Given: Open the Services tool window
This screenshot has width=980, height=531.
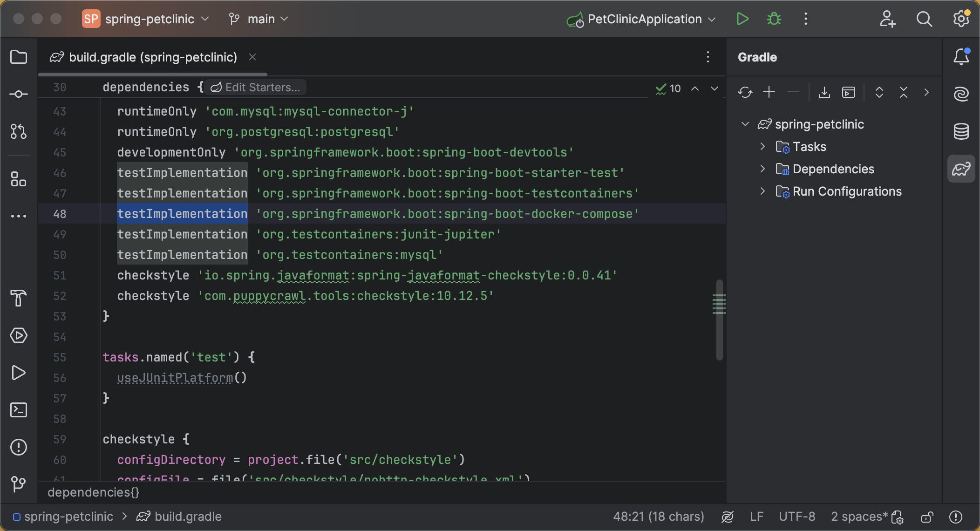Looking at the screenshot, I should (x=19, y=335).
